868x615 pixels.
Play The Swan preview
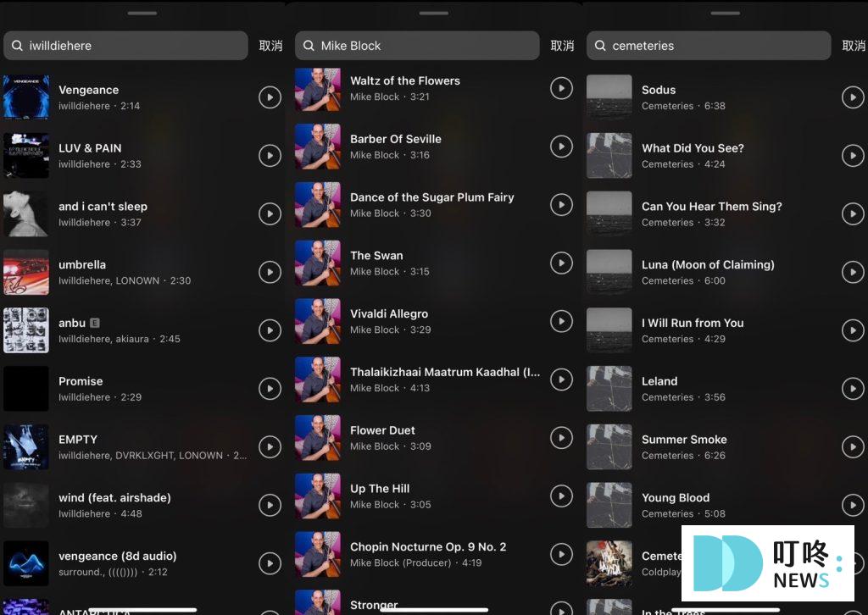561,263
